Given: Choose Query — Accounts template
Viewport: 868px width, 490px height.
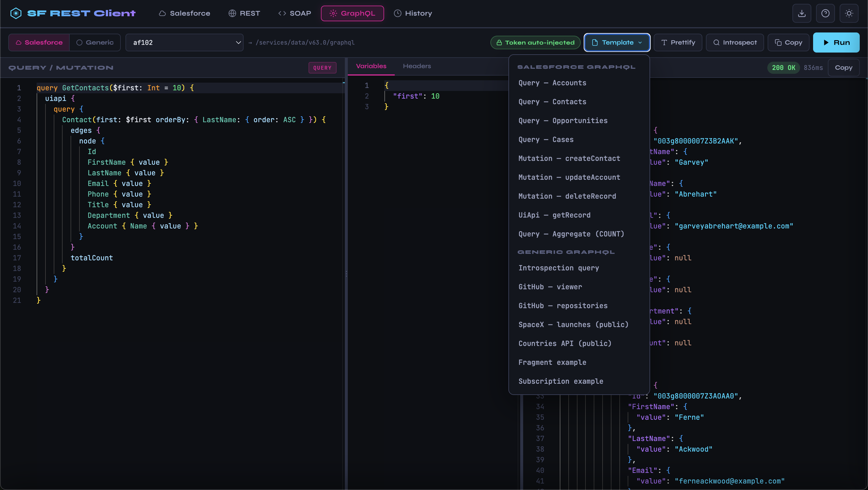Looking at the screenshot, I should coord(579,83).
